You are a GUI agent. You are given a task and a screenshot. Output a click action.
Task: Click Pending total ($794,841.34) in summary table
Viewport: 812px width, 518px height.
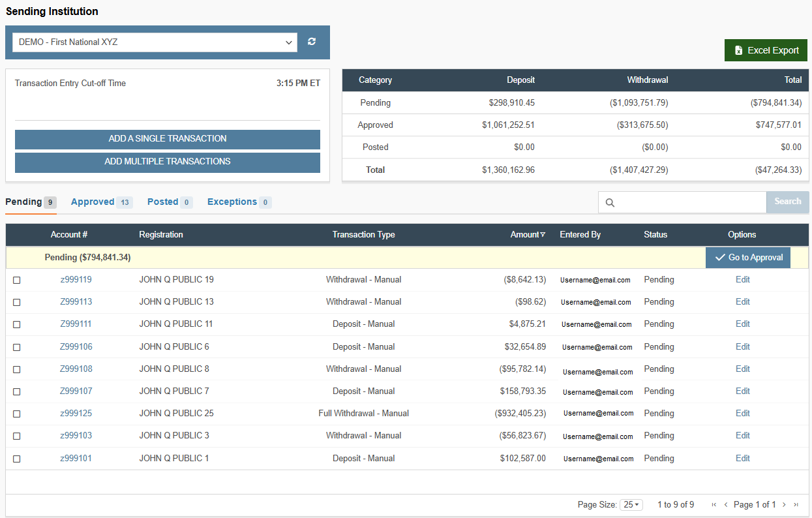click(x=776, y=103)
